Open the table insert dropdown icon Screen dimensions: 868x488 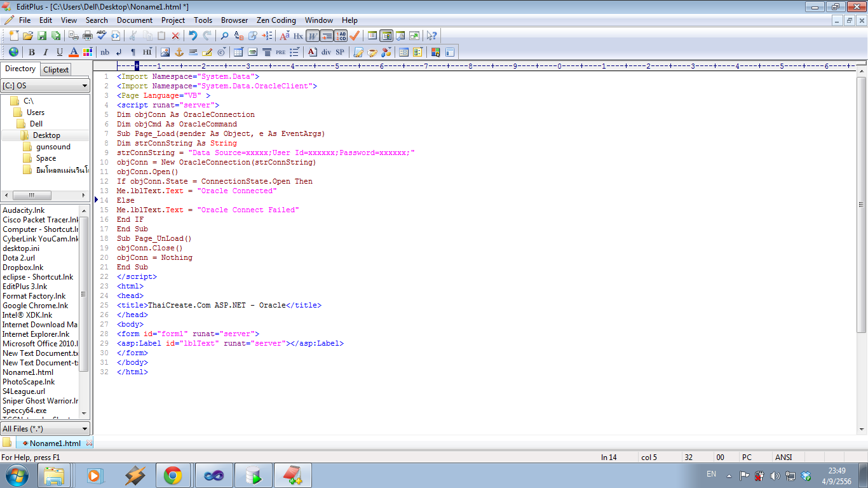pos(238,52)
